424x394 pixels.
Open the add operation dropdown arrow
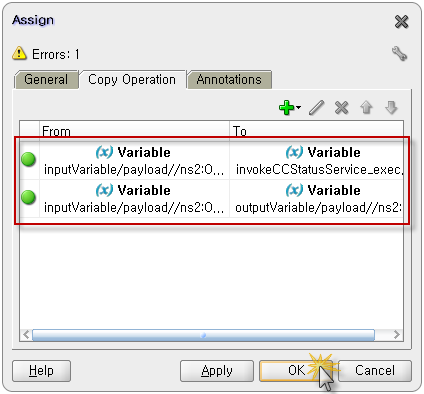pyautogui.click(x=298, y=107)
